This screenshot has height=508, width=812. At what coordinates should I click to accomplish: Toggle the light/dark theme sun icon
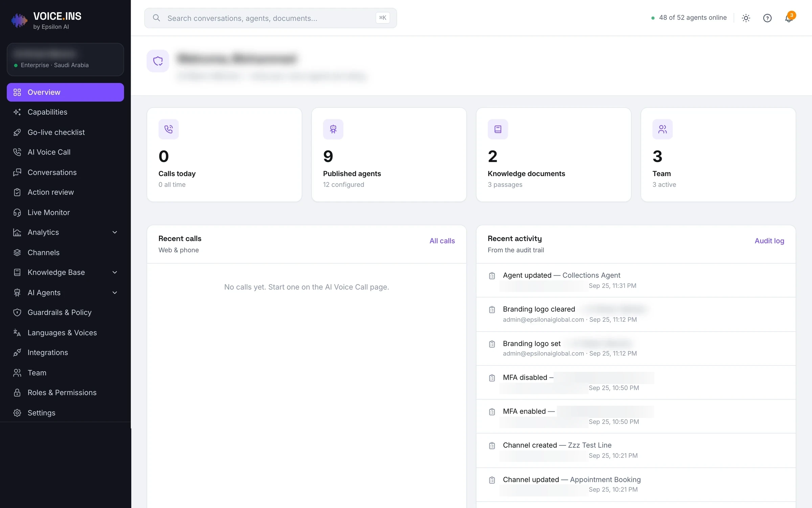[746, 18]
